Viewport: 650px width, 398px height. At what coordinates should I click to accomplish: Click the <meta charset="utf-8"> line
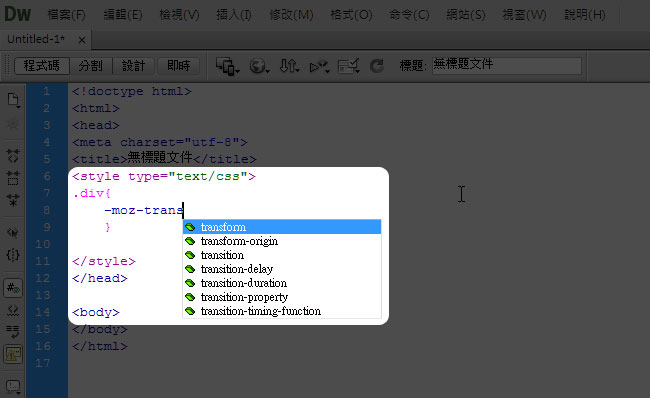coord(160,142)
